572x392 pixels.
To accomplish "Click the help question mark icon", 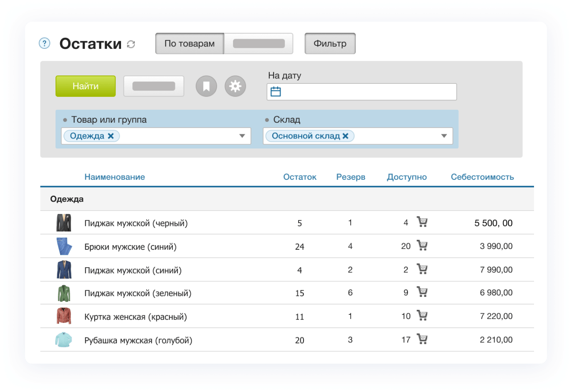I will [44, 43].
